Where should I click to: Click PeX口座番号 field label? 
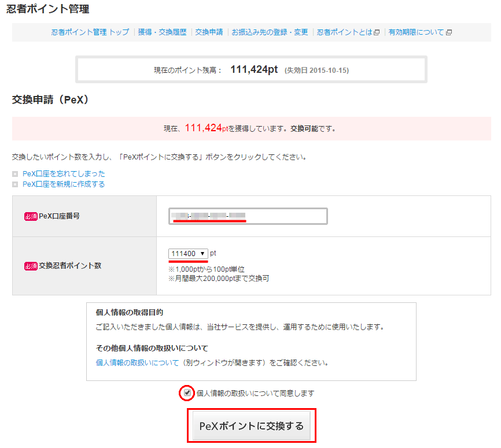[59, 216]
